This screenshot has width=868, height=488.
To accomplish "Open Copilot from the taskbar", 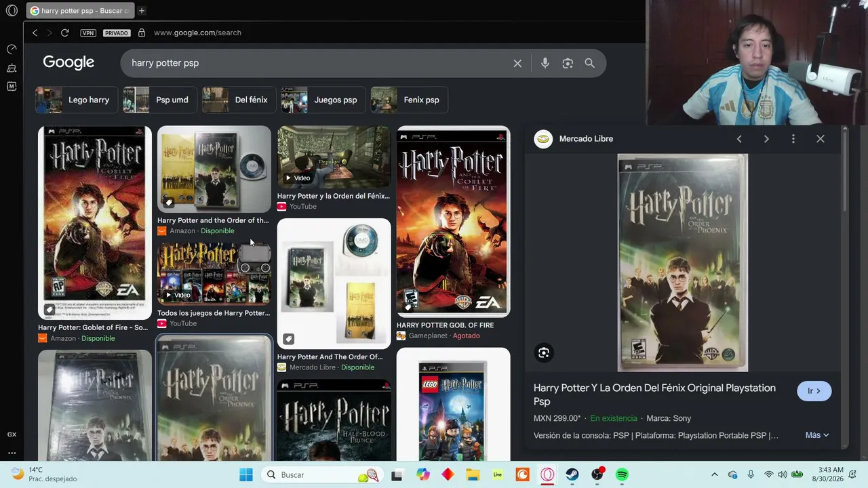I will tap(423, 474).
